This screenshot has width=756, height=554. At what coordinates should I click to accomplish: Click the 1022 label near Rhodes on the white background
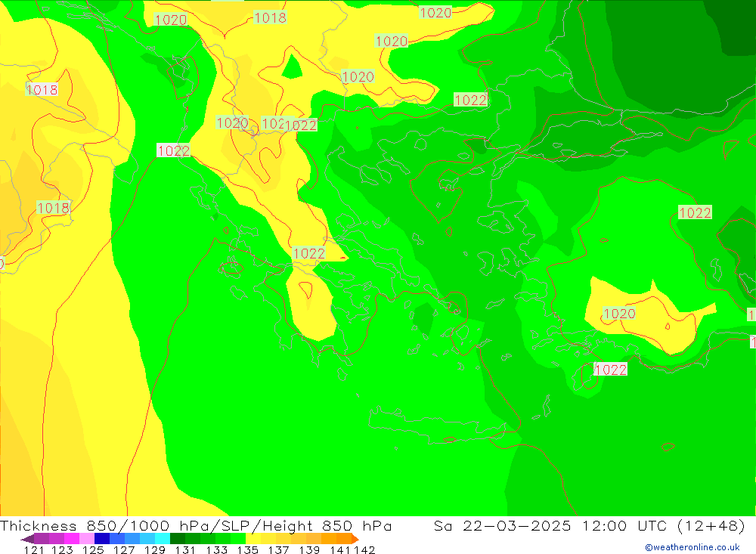click(610, 370)
